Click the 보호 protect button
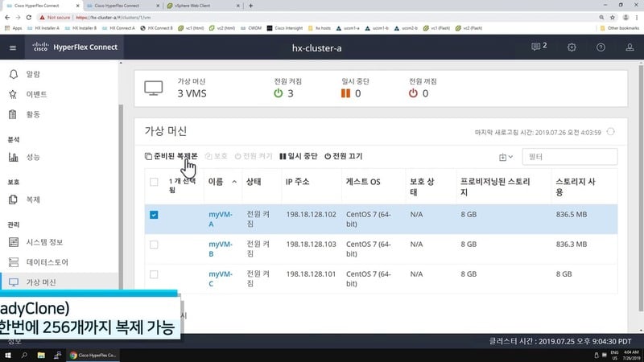This screenshot has width=644, height=362. (x=216, y=156)
